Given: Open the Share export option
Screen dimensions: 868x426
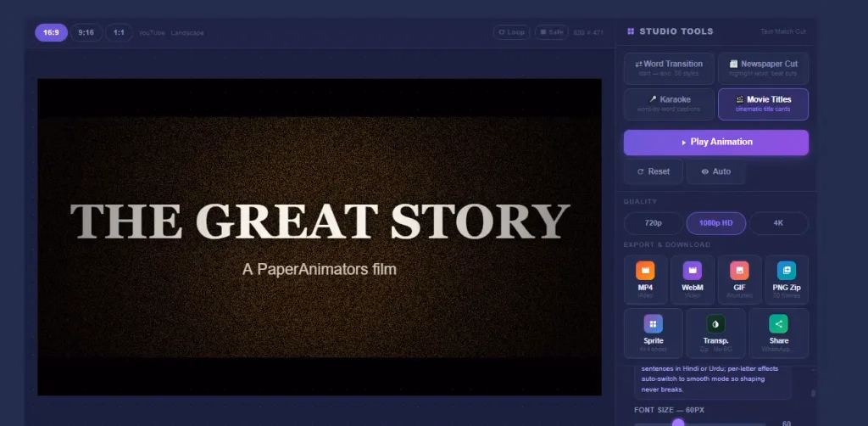Looking at the screenshot, I should click(x=778, y=334).
